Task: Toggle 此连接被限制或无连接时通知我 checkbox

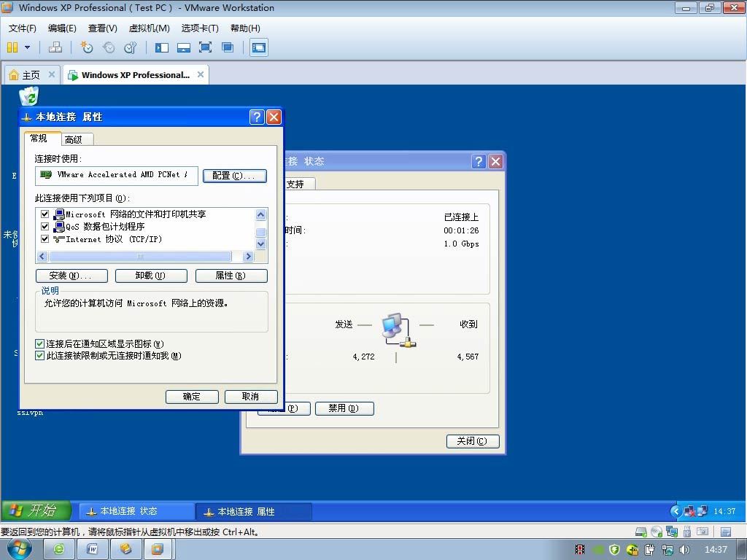Action: click(x=40, y=355)
